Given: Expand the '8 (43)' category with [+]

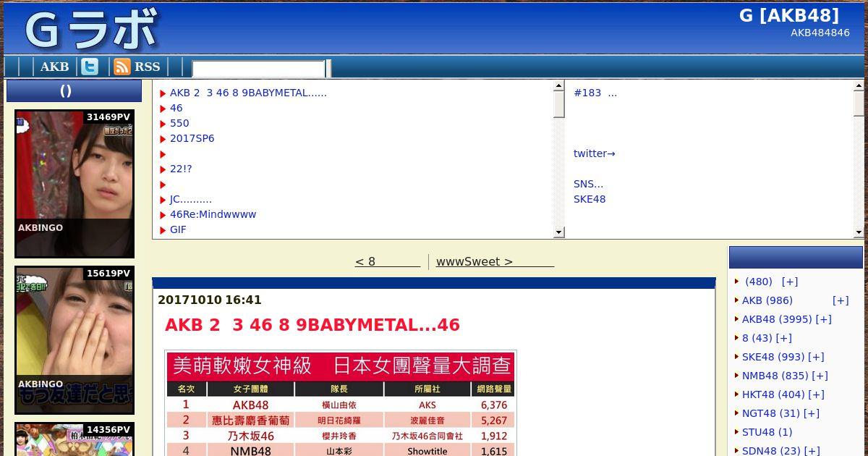Looking at the screenshot, I should click(783, 338).
